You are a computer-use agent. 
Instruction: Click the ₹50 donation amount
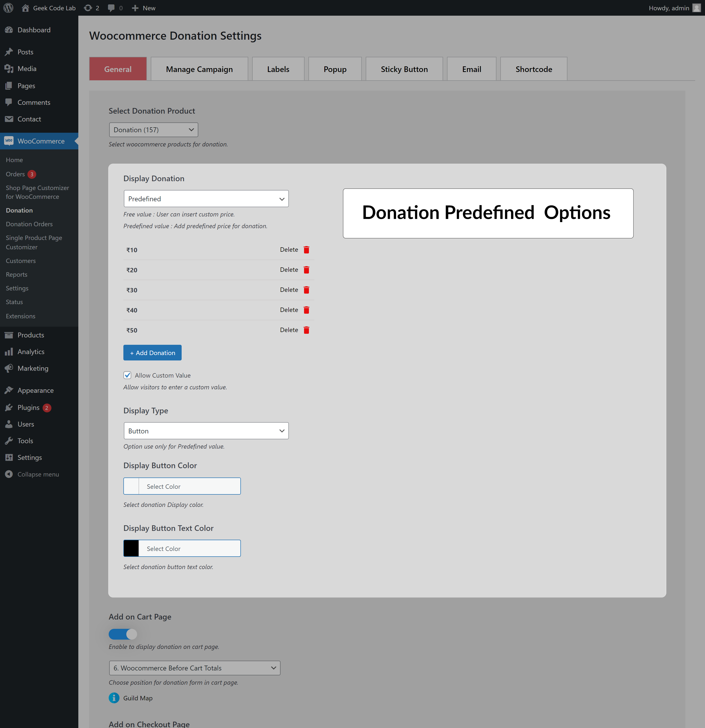(132, 330)
